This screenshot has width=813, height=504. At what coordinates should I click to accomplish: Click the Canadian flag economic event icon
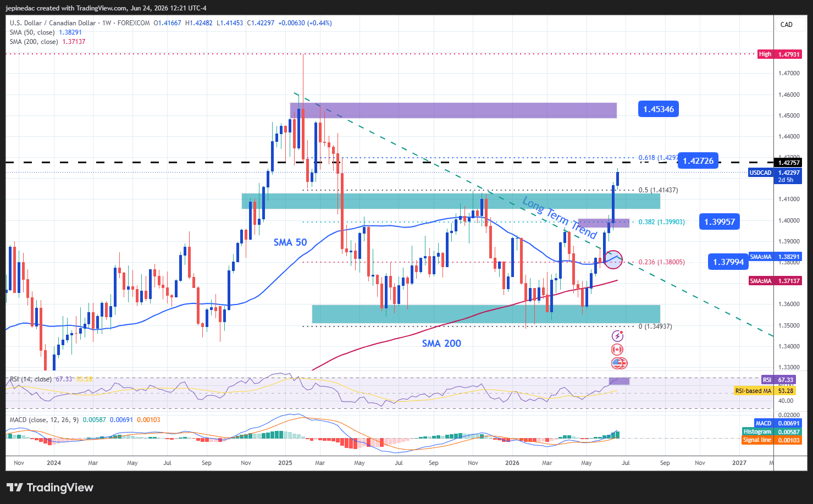(x=617, y=350)
